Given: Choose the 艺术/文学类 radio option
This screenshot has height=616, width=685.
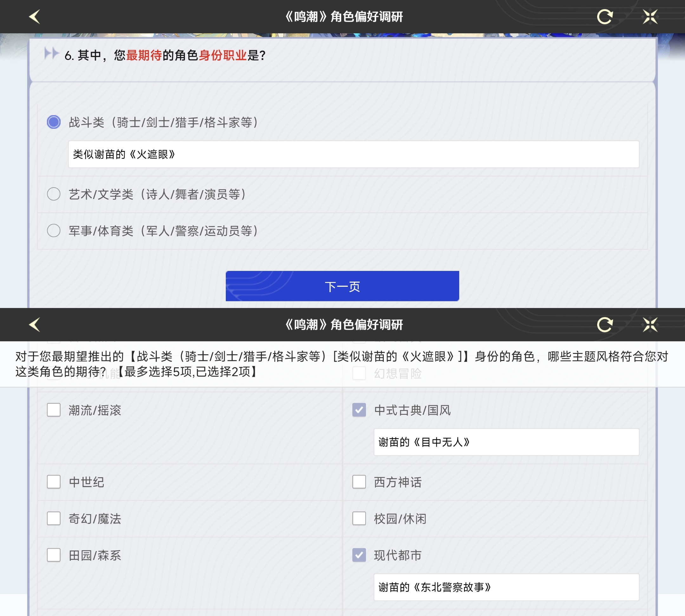Looking at the screenshot, I should [54, 194].
